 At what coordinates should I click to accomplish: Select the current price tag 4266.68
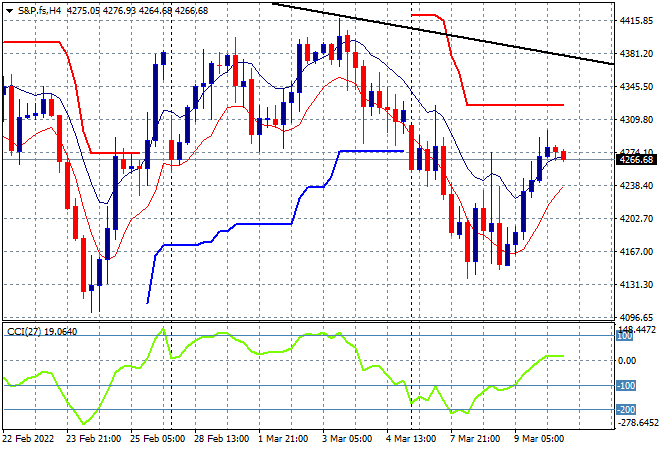[x=636, y=160]
